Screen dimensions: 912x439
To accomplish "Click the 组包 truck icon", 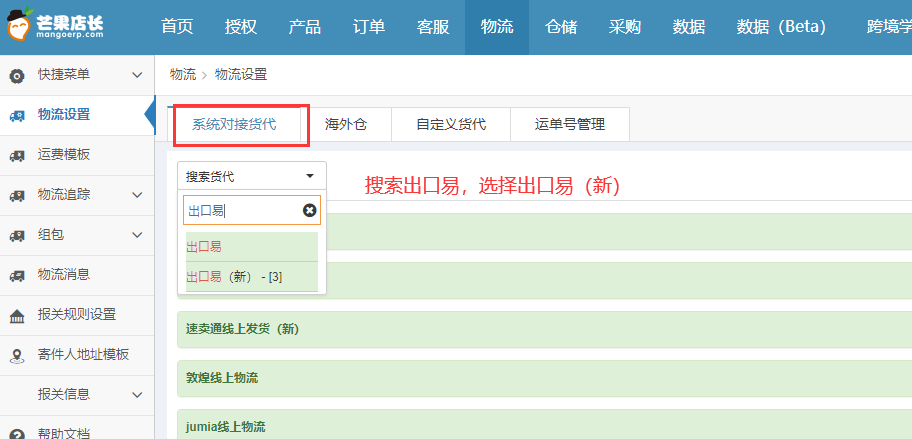I will coord(17,235).
